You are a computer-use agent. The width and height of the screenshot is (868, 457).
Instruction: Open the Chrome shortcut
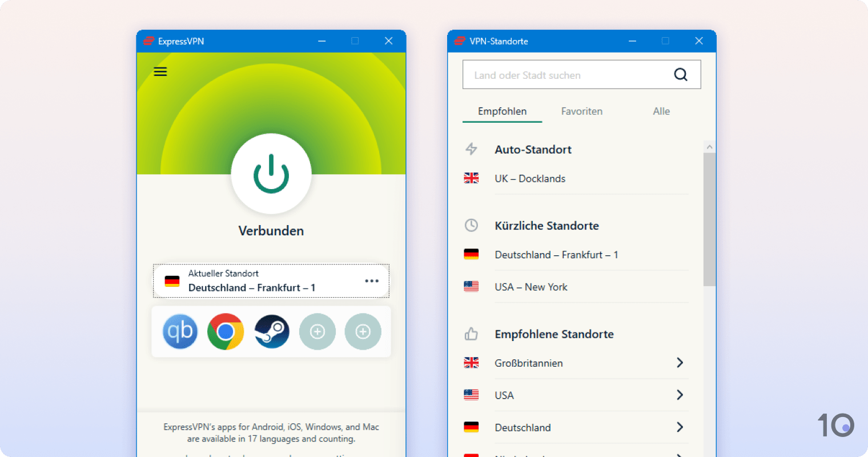226,331
